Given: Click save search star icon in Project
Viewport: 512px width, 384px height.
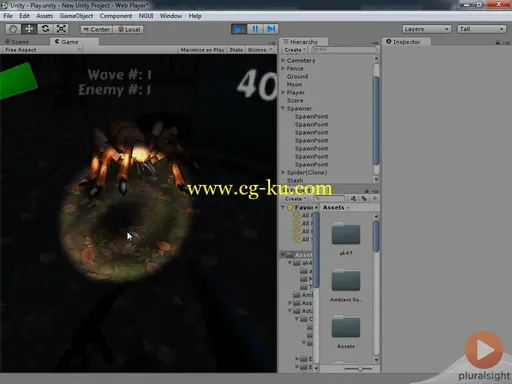Looking at the screenshot, I should pyautogui.click(x=375, y=199).
